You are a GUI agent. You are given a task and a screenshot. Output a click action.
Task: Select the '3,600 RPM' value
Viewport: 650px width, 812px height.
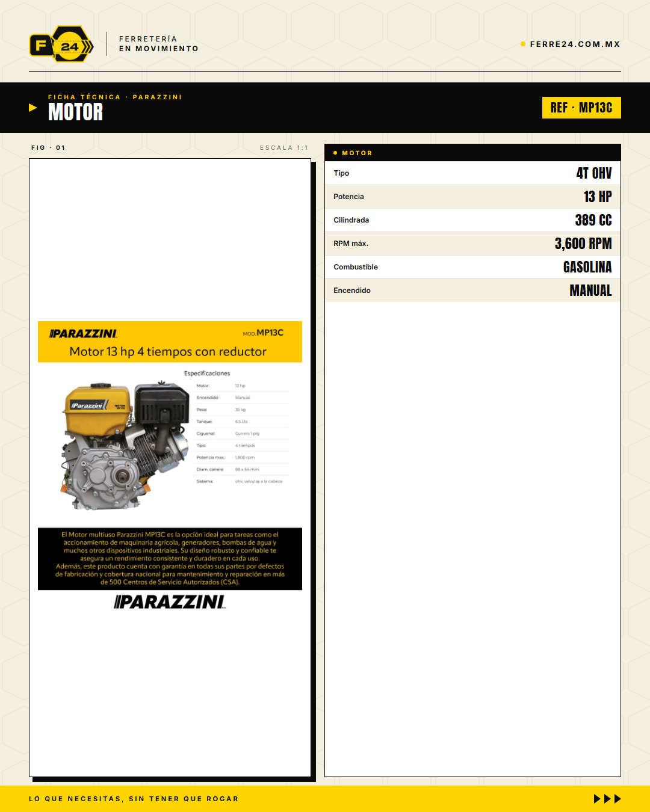click(583, 244)
